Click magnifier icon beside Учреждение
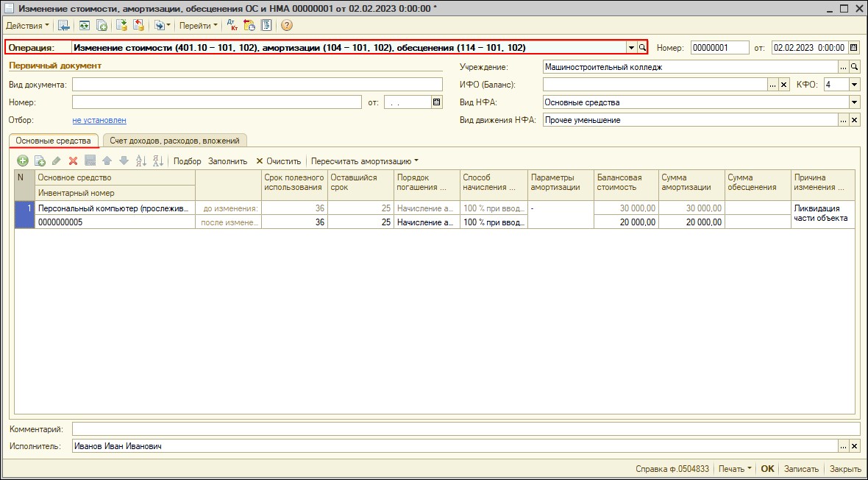This screenshot has height=480, width=868. coord(854,67)
